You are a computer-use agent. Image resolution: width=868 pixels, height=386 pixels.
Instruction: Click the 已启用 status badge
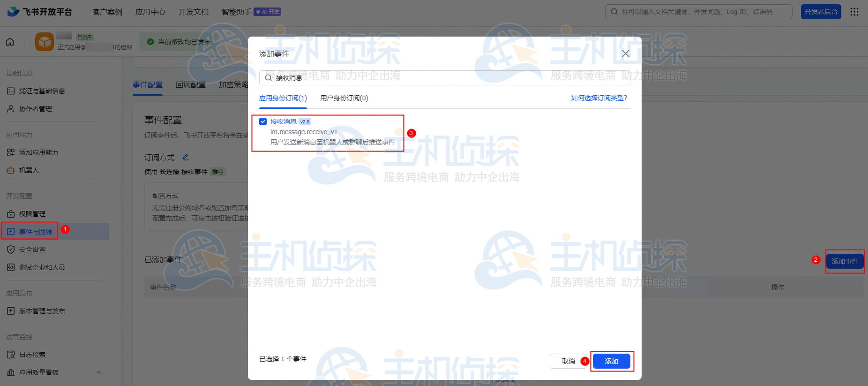[85, 37]
